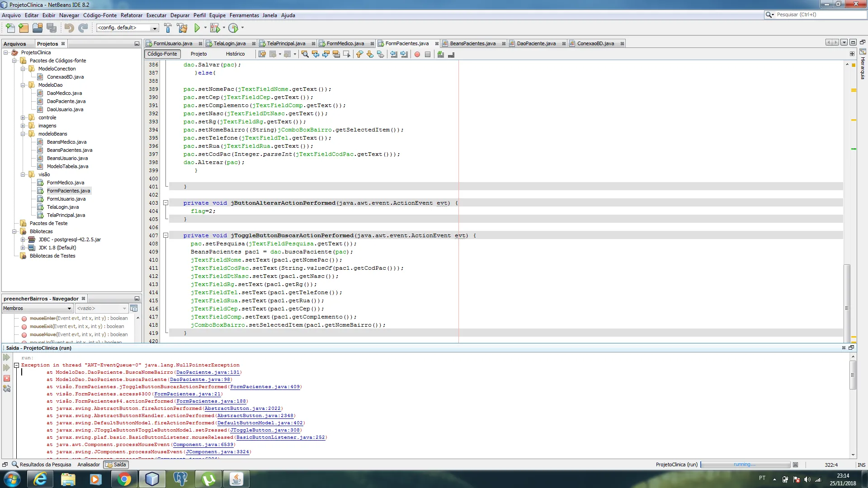This screenshot has height=488, width=868.
Task: Collapse the modeloBeans package node
Action: [x=23, y=134]
